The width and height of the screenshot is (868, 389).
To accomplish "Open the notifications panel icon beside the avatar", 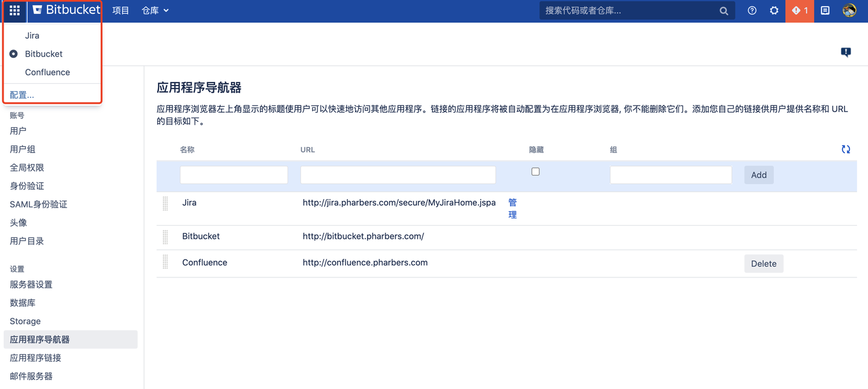I will pos(825,10).
